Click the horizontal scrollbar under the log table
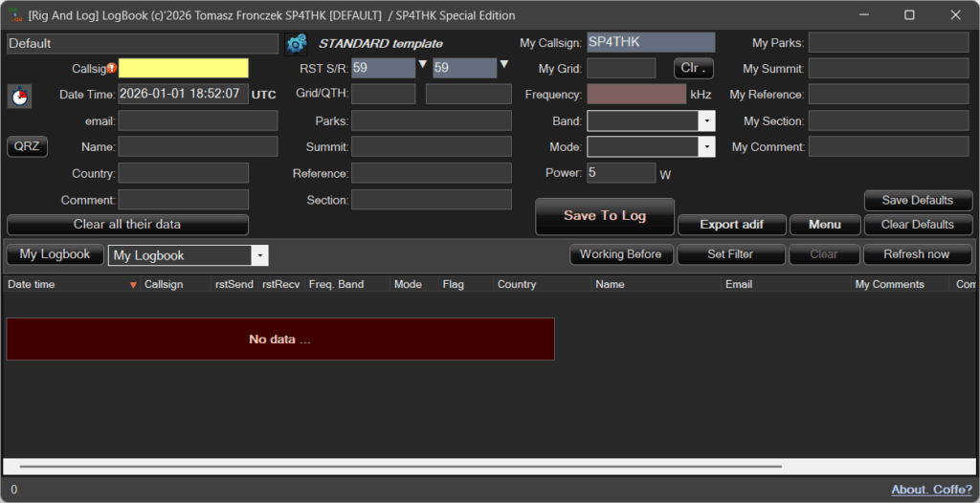This screenshot has height=503, width=980. coord(400,467)
